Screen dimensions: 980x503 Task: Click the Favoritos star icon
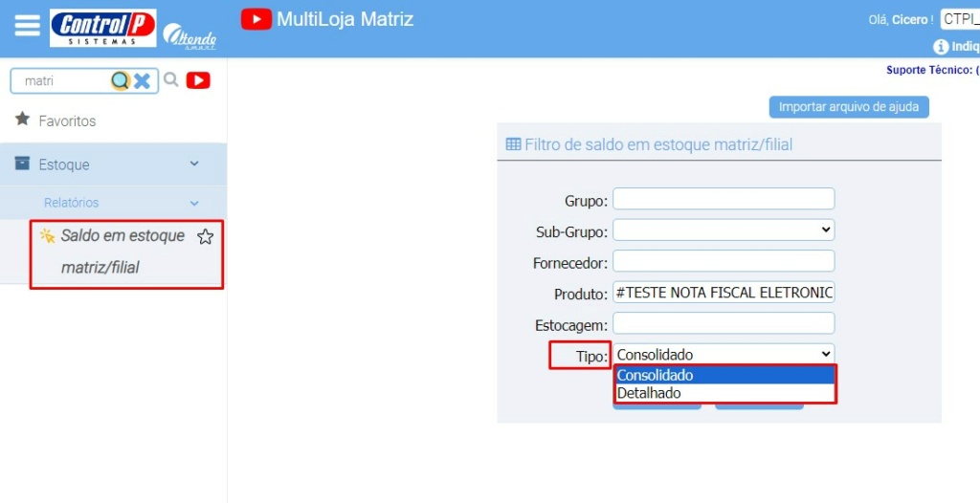coord(23,119)
